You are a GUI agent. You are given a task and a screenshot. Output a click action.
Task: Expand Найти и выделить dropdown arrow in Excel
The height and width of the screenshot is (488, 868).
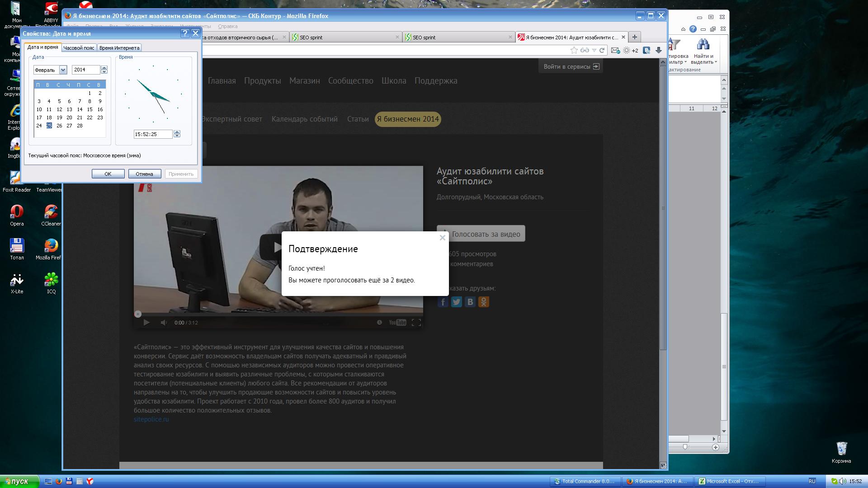point(716,62)
